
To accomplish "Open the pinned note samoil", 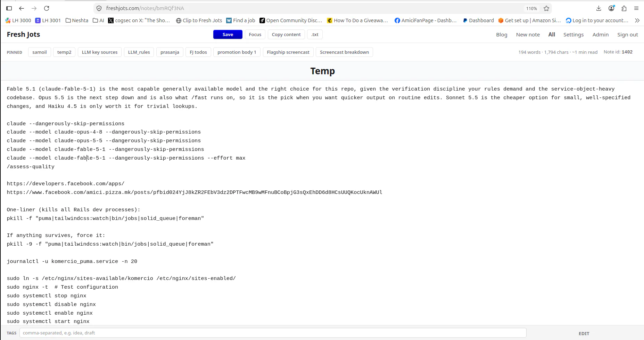I will pos(40,52).
